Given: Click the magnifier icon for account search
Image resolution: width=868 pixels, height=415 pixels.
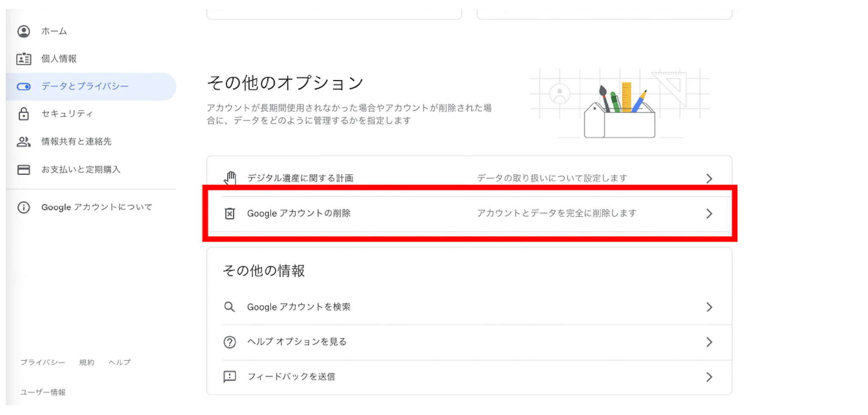Looking at the screenshot, I should pos(229,307).
